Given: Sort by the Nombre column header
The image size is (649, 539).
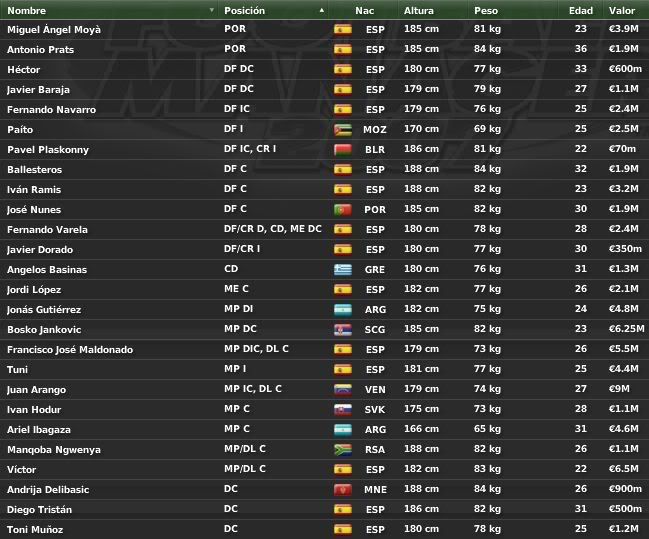Looking at the screenshot, I should click(26, 10).
